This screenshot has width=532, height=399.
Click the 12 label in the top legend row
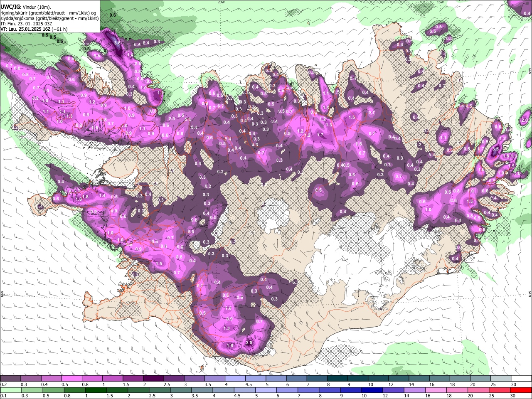[391, 384]
